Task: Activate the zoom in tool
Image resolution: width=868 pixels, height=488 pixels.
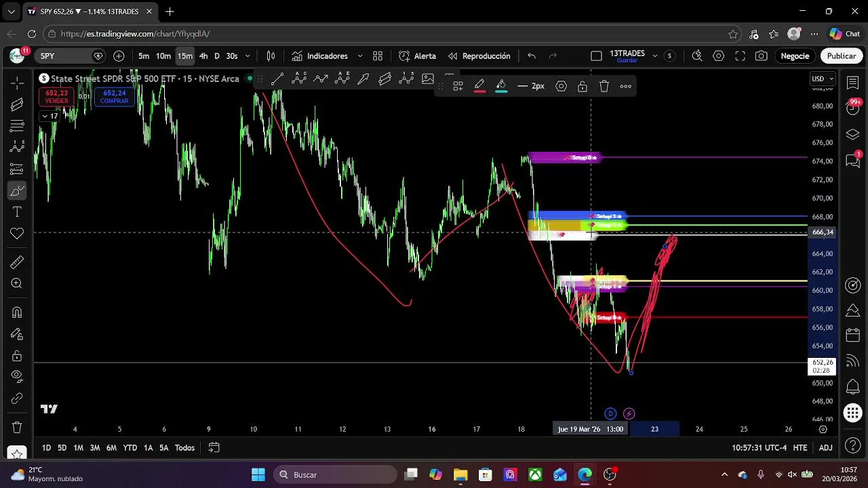Action: tap(17, 284)
